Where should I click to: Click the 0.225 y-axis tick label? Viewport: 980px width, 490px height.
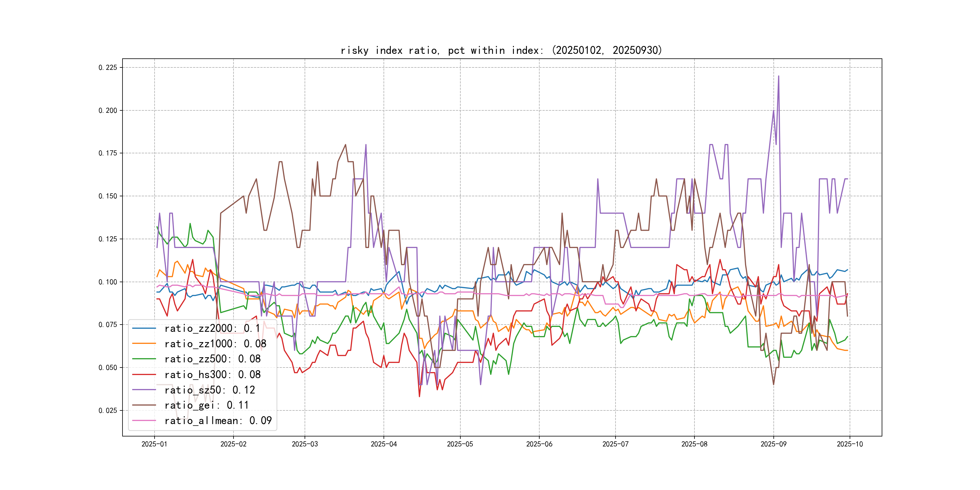[108, 68]
